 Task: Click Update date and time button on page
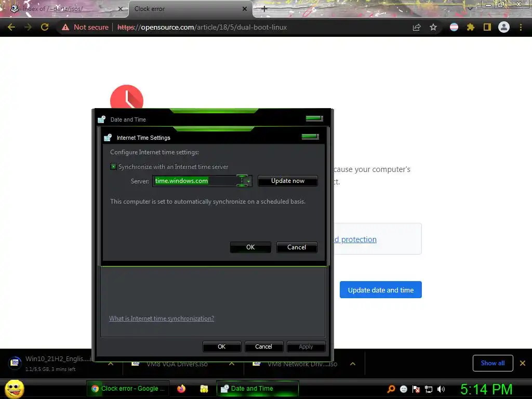381,290
